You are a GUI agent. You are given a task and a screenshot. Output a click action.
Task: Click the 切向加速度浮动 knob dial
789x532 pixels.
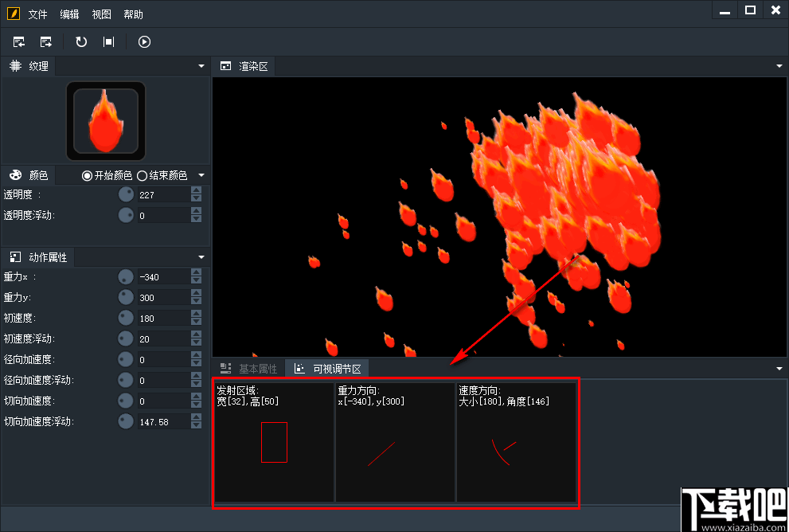click(x=126, y=421)
